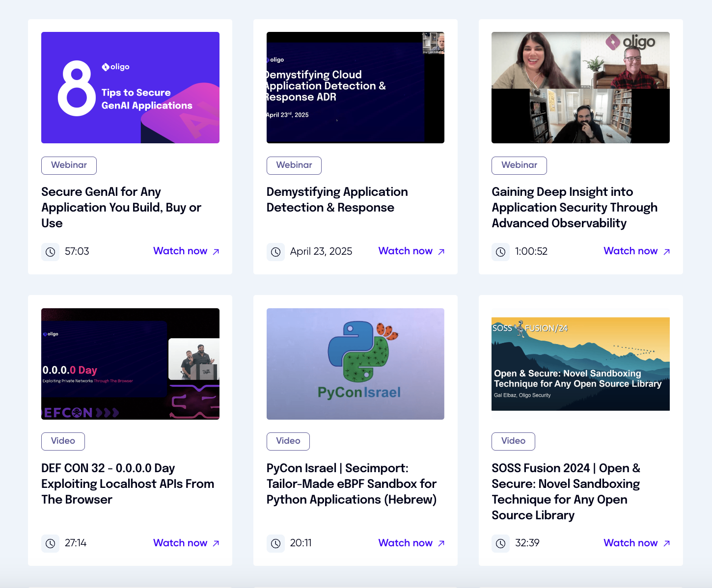Click Webinar tag on Demystifying Application Detection card
712x588 pixels.
point(294,165)
